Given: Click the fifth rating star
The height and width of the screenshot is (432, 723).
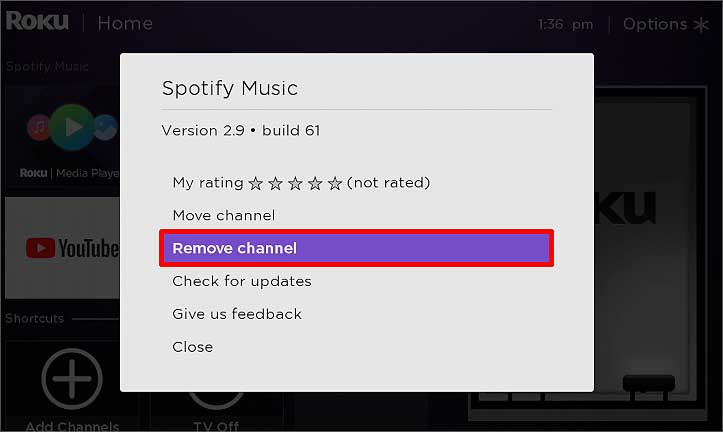Looking at the screenshot, I should (335, 183).
